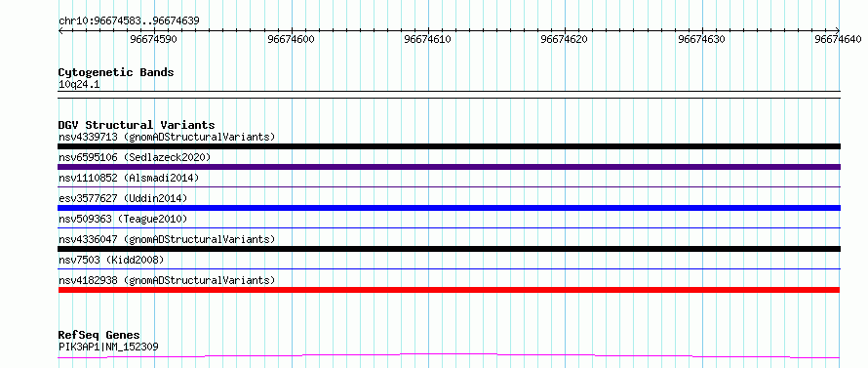Open the PIK3AP1|NM_152309 gene label
Screen dimensions: 868x368
(x=108, y=347)
